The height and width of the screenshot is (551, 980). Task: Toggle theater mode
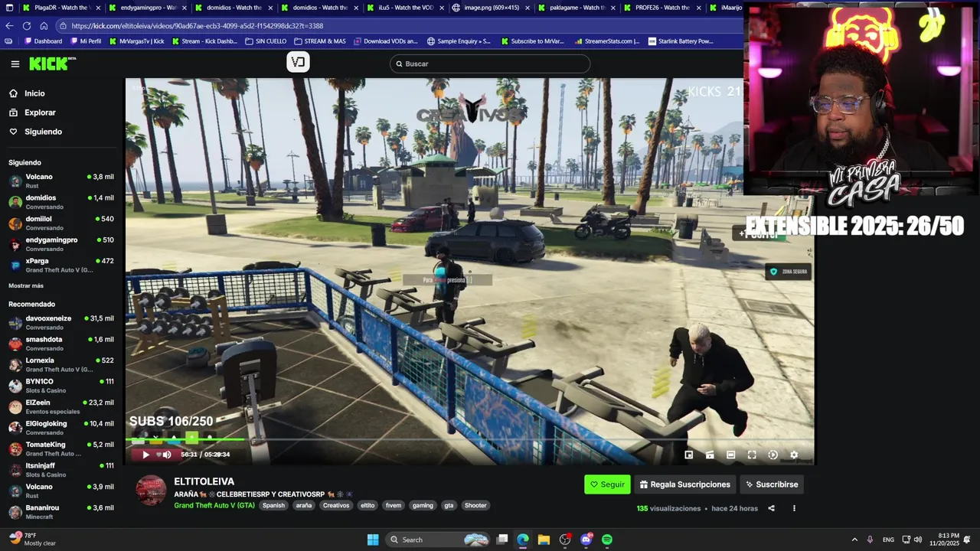(730, 455)
